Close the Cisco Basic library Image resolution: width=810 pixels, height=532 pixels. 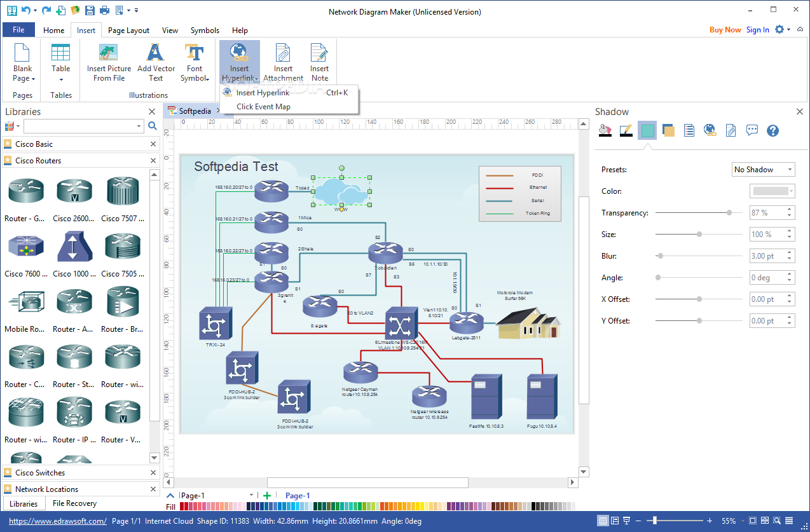click(x=153, y=144)
